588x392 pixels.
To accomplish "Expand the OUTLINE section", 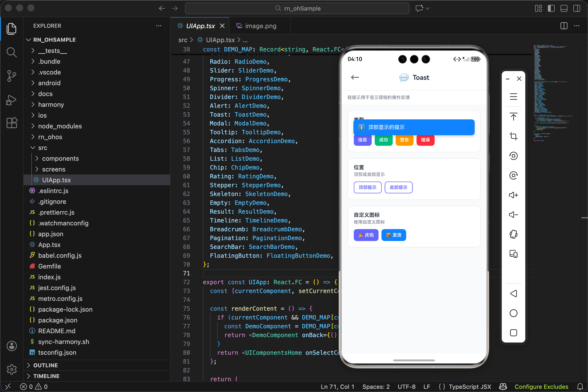I will pyautogui.click(x=46, y=365).
